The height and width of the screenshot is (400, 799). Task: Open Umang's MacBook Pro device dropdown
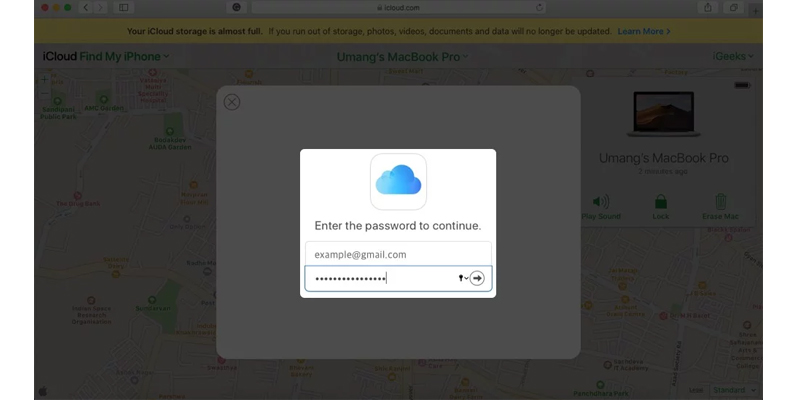pos(402,57)
